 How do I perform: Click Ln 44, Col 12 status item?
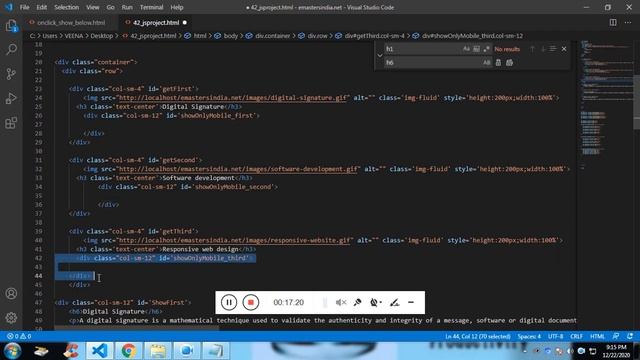click(x=478, y=336)
